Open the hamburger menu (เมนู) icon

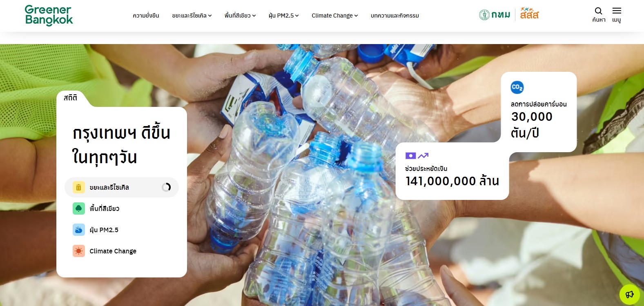tap(617, 11)
